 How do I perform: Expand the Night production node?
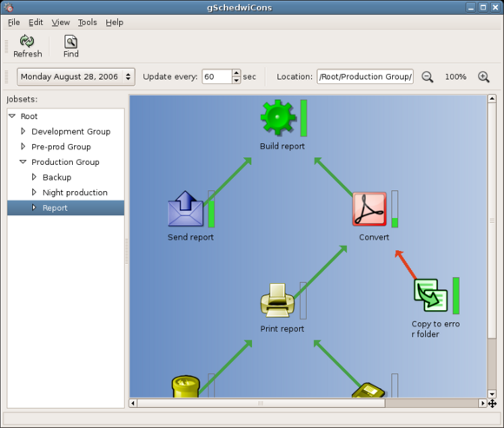click(34, 192)
